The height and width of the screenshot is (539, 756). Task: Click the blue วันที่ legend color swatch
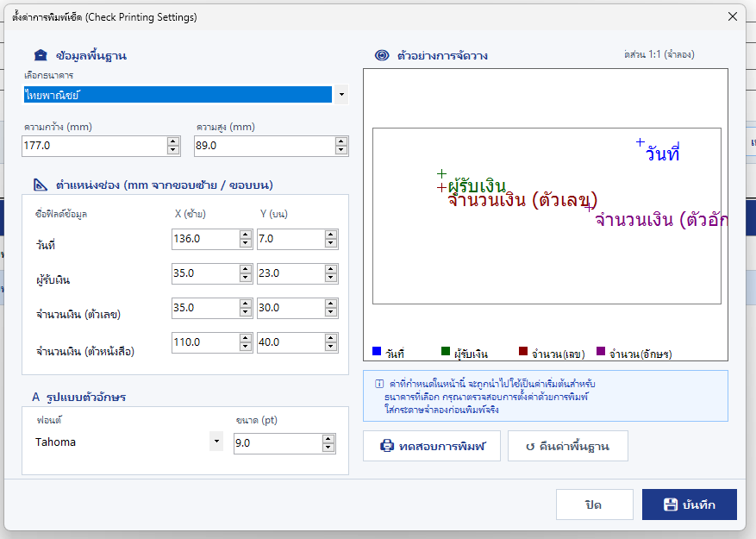[x=377, y=351]
